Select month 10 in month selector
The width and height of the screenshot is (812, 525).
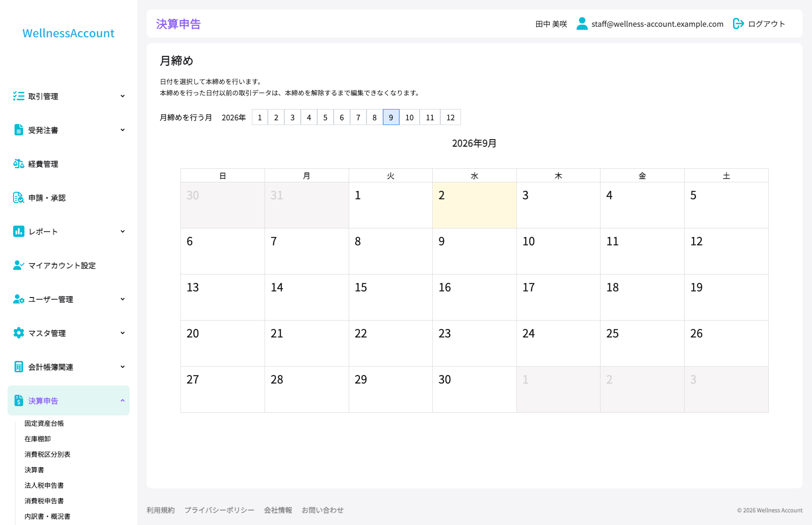pos(410,118)
